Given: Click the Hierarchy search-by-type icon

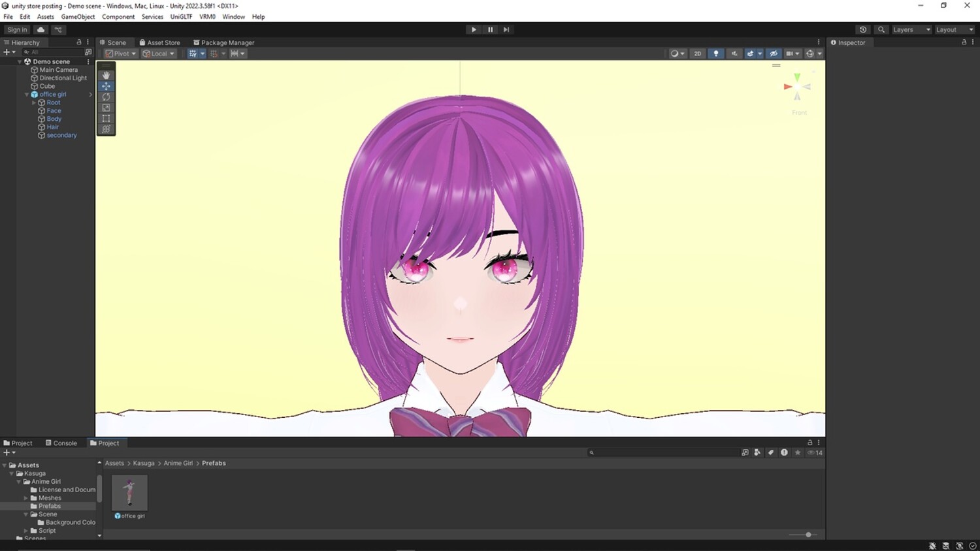Looking at the screenshot, I should click(x=88, y=52).
